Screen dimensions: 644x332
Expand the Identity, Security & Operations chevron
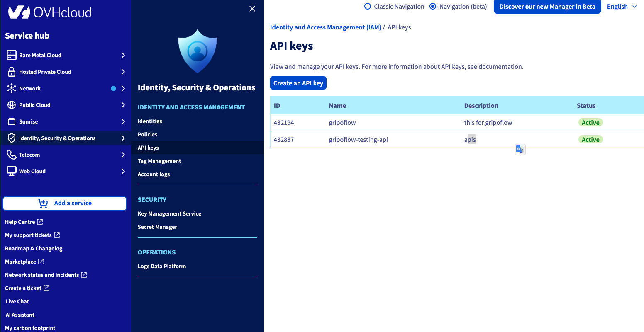123,138
